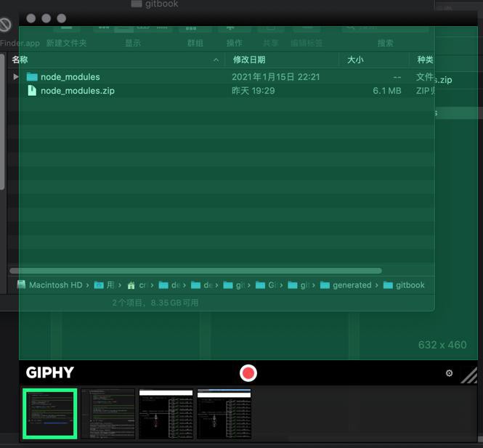
Task: Click the status text 2个项目, 8.35 GB可用
Action: [x=155, y=303]
